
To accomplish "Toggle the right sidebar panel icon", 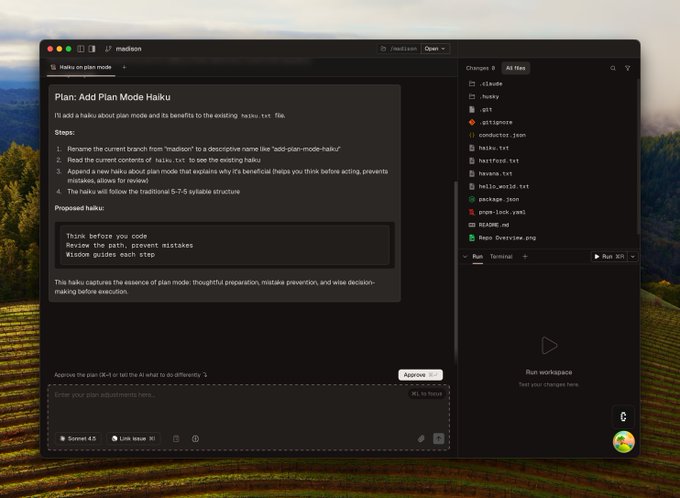I will click(92, 49).
